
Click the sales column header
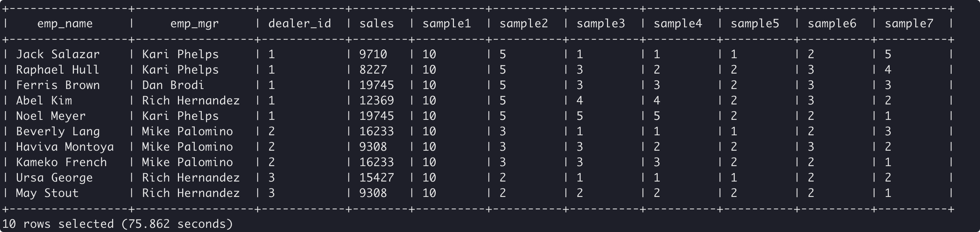377,23
